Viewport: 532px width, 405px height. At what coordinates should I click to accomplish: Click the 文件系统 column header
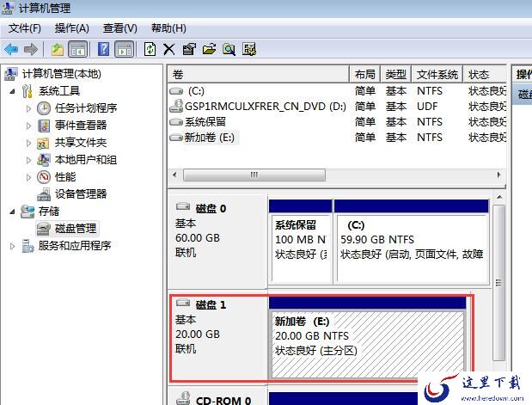[437, 75]
